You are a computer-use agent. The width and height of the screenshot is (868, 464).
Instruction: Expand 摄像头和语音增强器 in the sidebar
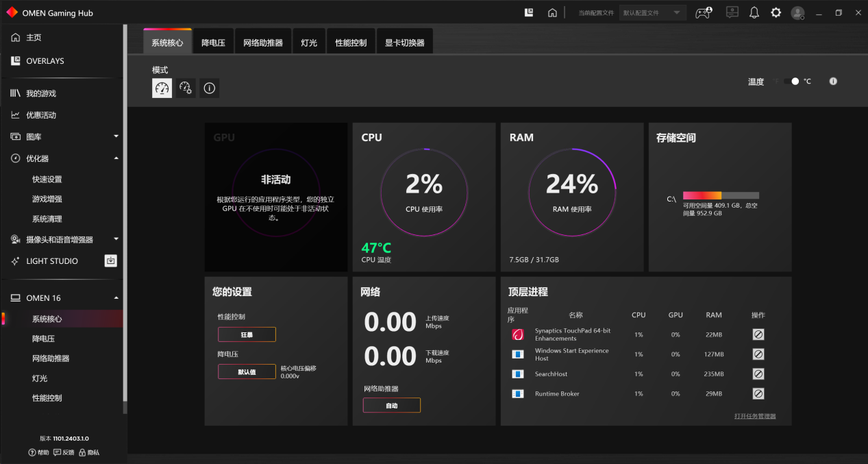[x=116, y=239]
